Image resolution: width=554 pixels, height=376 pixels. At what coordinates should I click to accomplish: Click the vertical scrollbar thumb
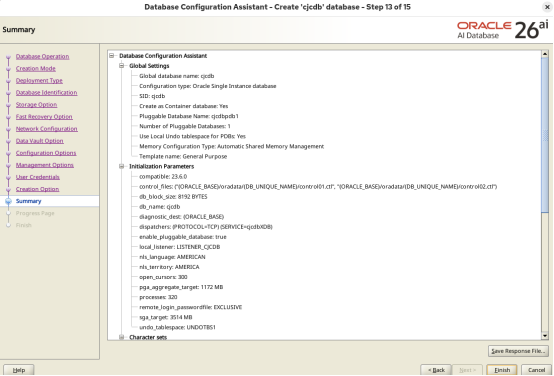(545, 135)
